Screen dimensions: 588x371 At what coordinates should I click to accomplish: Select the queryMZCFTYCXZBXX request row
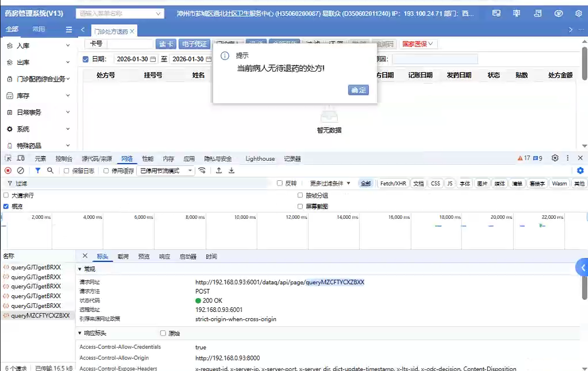[x=38, y=315]
